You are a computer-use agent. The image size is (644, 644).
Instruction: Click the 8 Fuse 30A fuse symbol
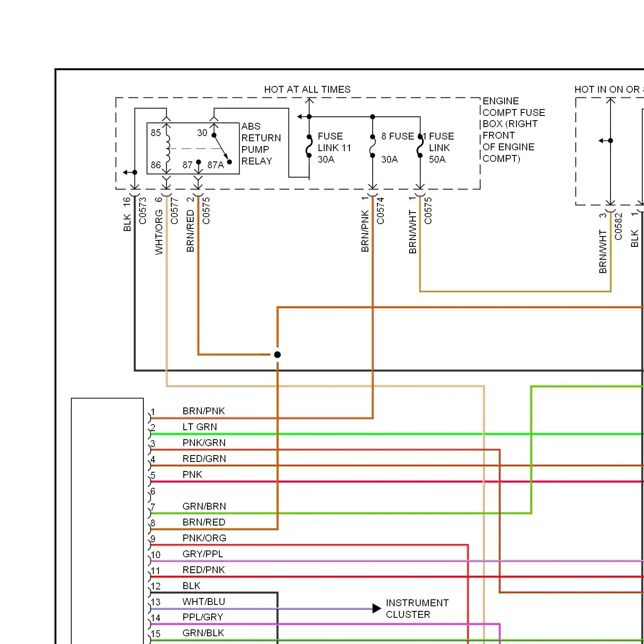pyautogui.click(x=372, y=146)
